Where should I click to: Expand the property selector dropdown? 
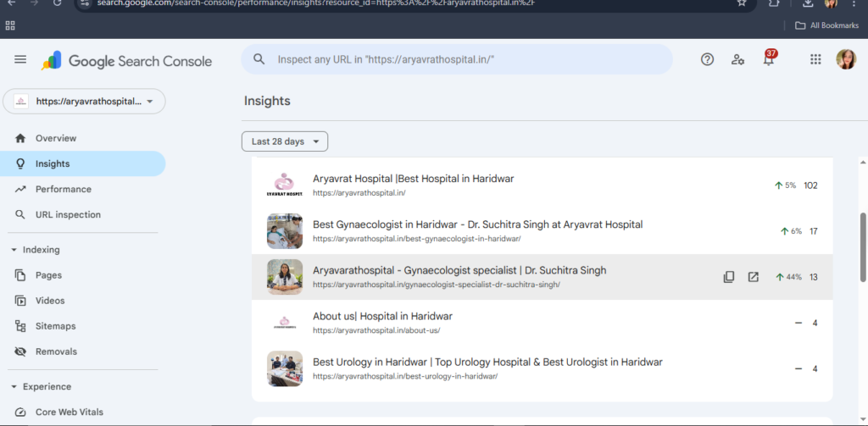coord(84,102)
